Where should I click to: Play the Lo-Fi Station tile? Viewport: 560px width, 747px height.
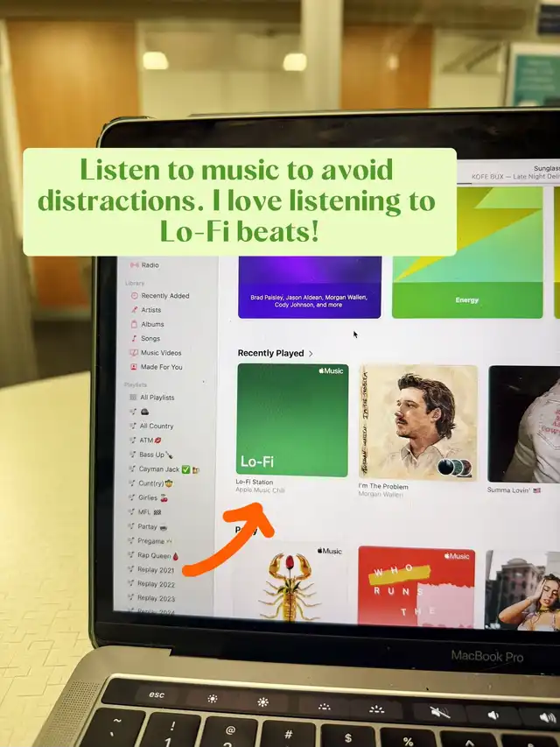tap(292, 420)
